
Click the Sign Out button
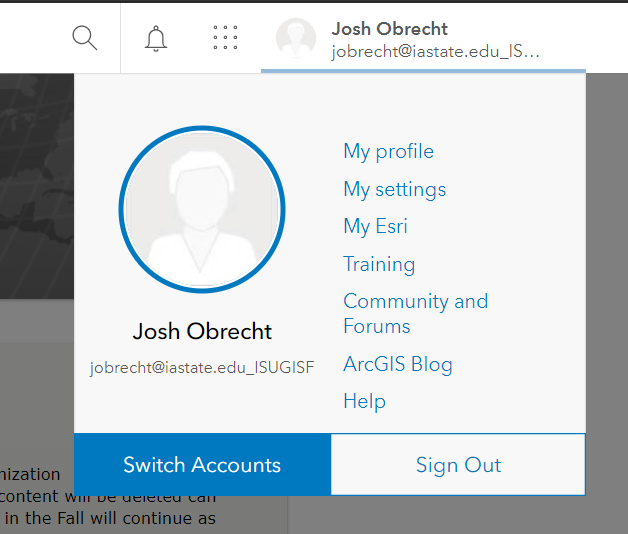point(458,465)
